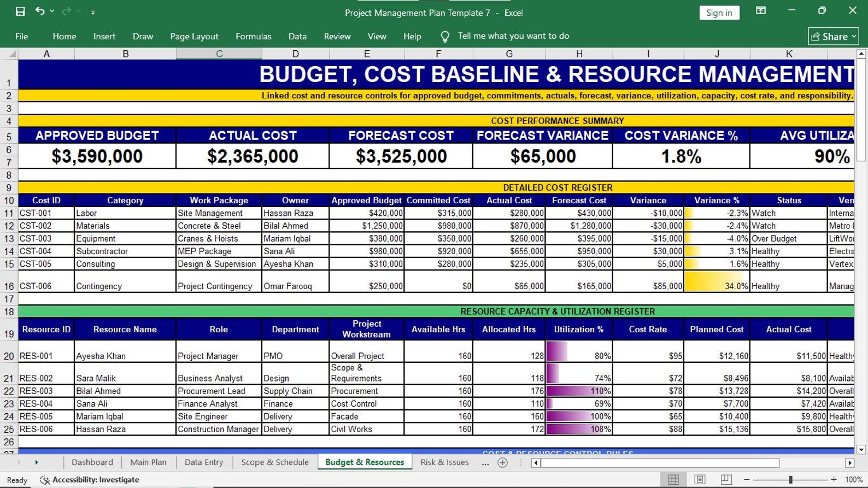Image resolution: width=868 pixels, height=488 pixels.
Task: Select the Approved Budget cell for CST-002
Action: (367, 226)
